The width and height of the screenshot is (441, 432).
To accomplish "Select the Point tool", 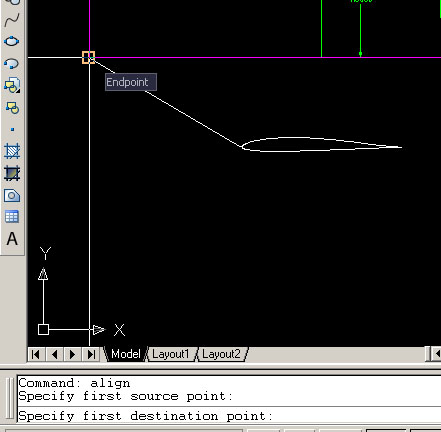I will [12, 129].
